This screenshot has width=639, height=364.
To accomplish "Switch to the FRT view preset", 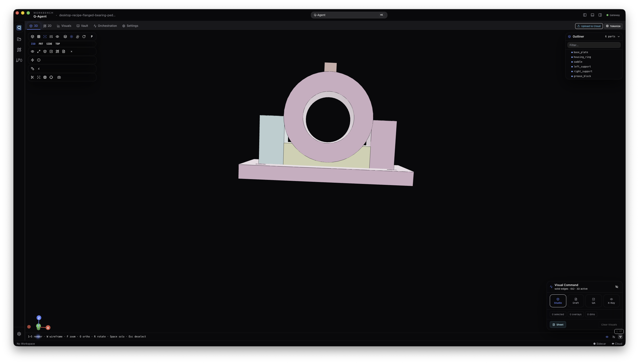I will point(41,44).
